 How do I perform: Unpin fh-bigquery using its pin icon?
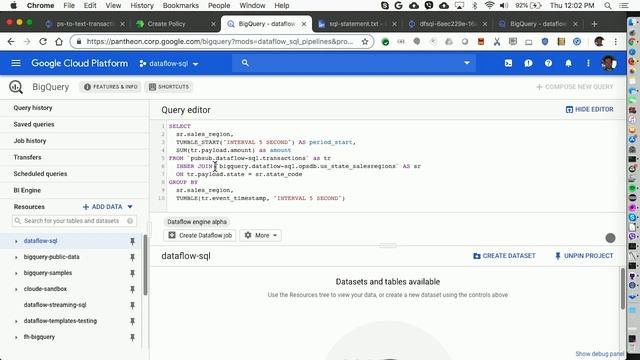click(x=132, y=337)
